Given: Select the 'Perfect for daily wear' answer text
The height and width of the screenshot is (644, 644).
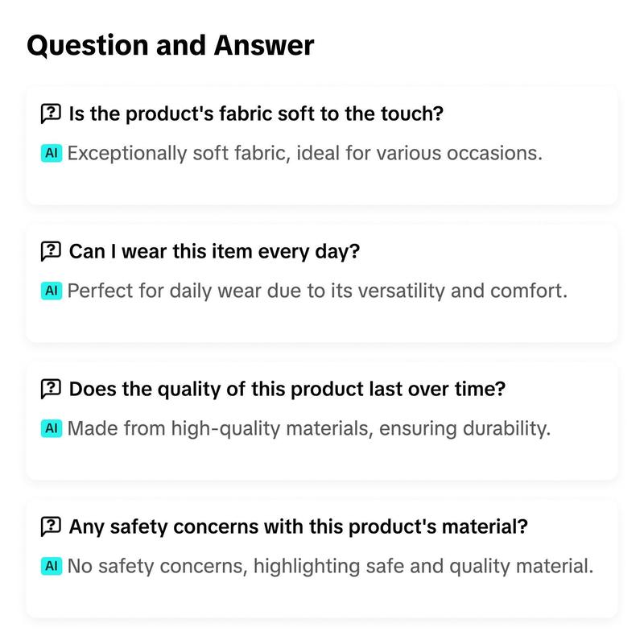Looking at the screenshot, I should 317,291.
